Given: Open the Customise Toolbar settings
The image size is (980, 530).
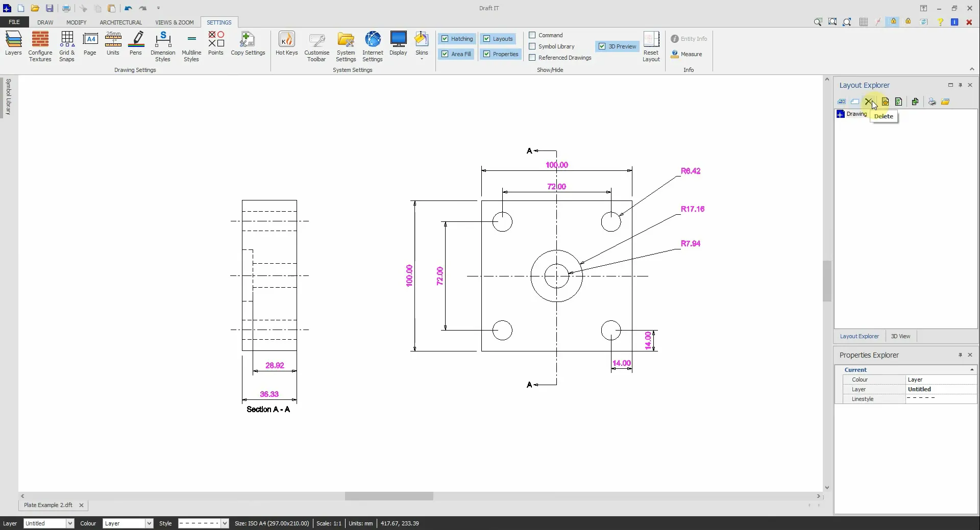Looking at the screenshot, I should coord(316,45).
